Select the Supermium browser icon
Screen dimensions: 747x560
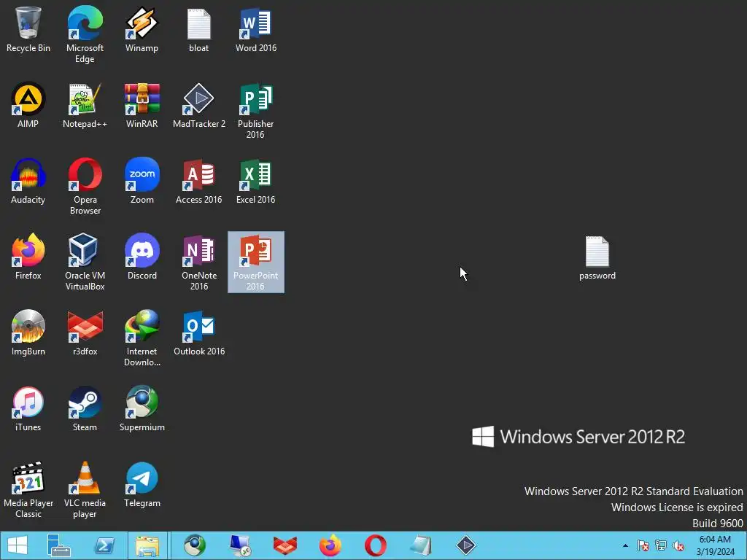[x=142, y=408]
